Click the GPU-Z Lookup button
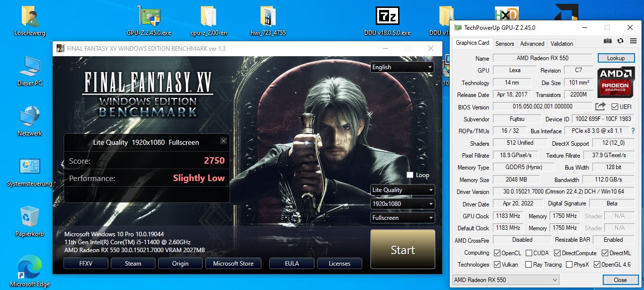644x290 pixels. click(x=616, y=58)
